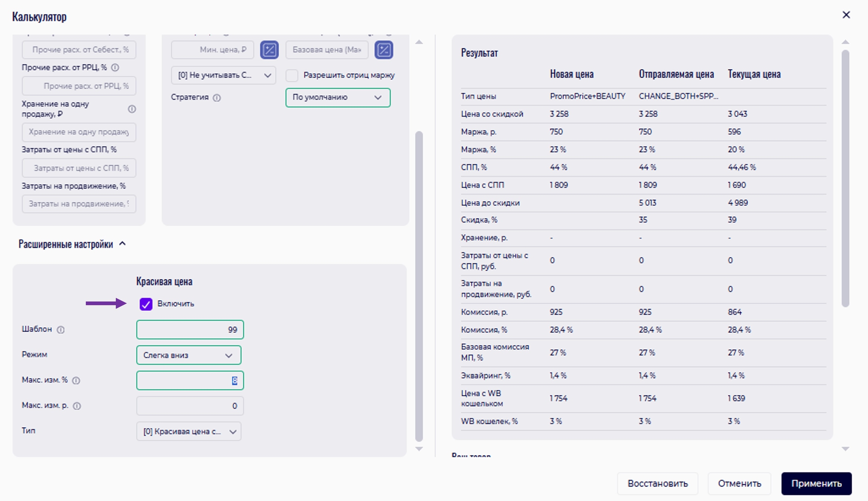Open the Не учитывать dropdown

(223, 75)
